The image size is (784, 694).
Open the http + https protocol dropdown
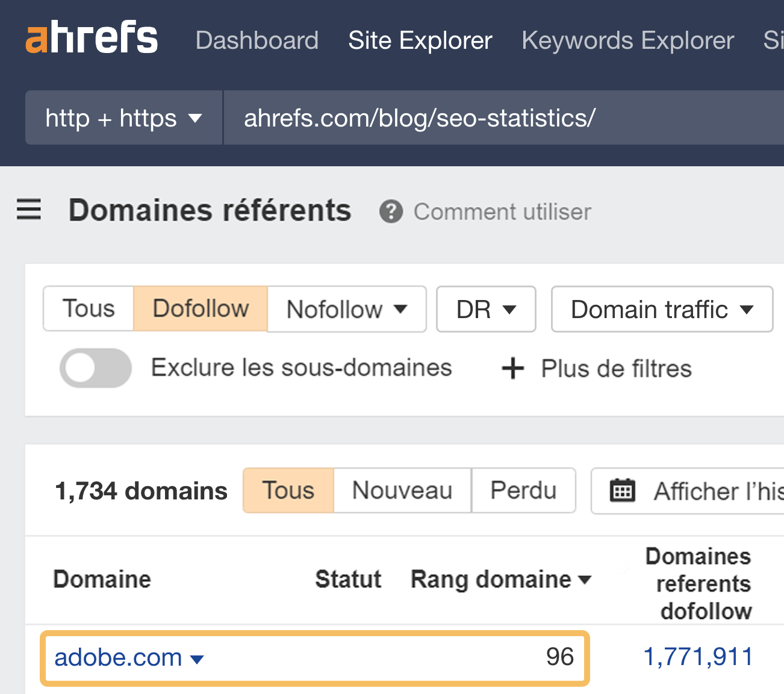[122, 117]
